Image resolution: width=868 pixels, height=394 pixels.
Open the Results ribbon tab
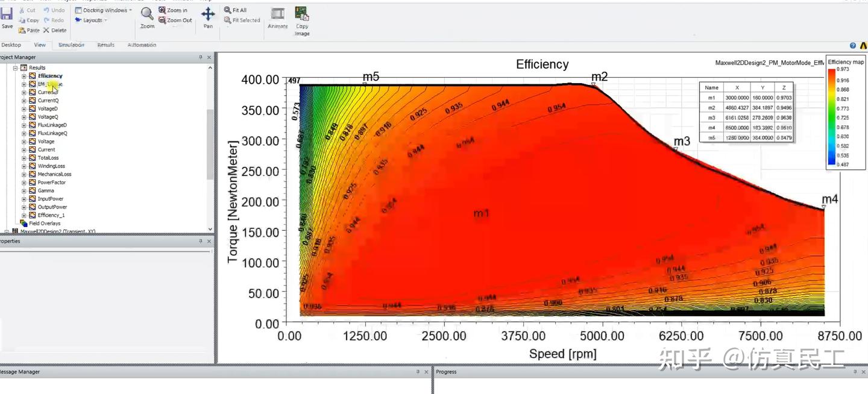tap(107, 45)
